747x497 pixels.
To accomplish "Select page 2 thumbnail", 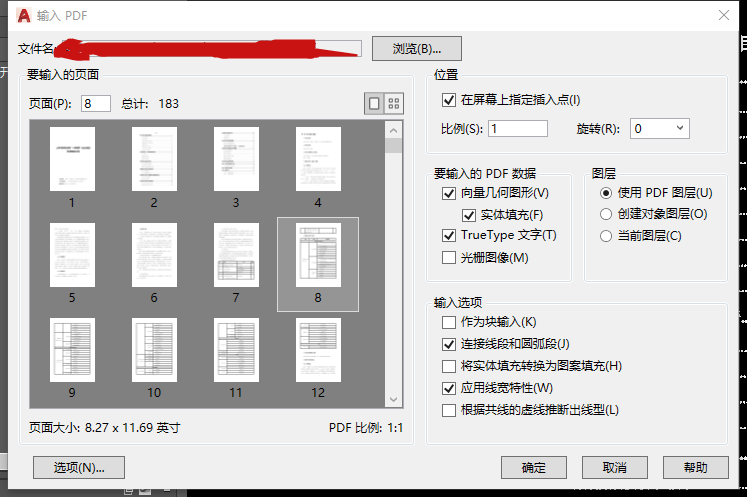I will coord(154,159).
